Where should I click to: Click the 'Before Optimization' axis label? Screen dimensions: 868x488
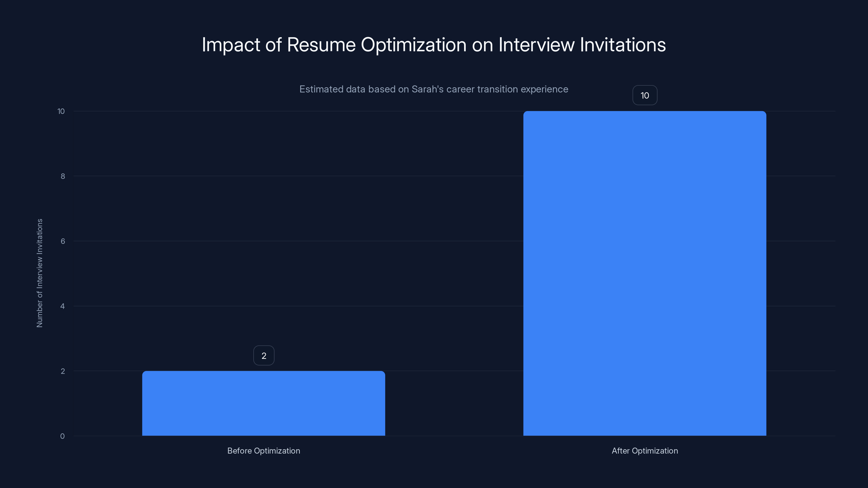pos(263,451)
